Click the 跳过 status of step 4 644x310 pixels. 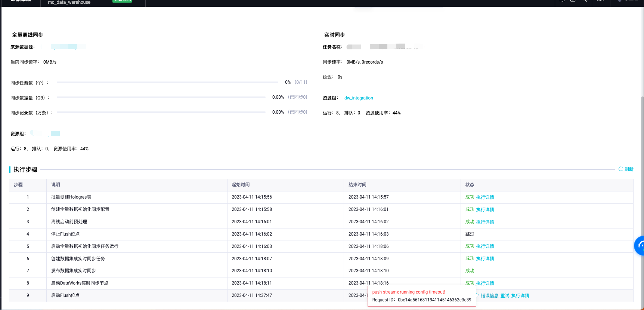470,234
